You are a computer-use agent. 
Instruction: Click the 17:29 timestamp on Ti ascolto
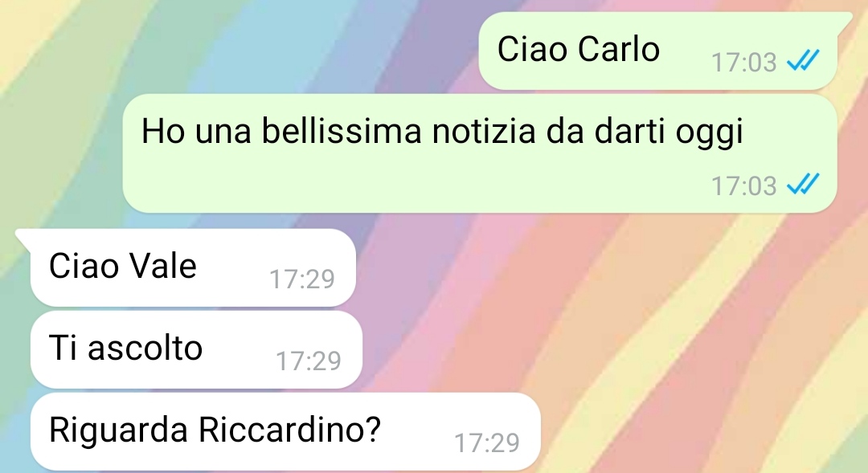[x=309, y=361]
